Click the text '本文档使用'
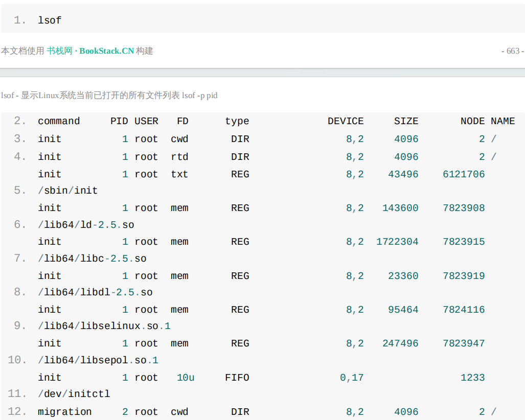 tap(23, 51)
